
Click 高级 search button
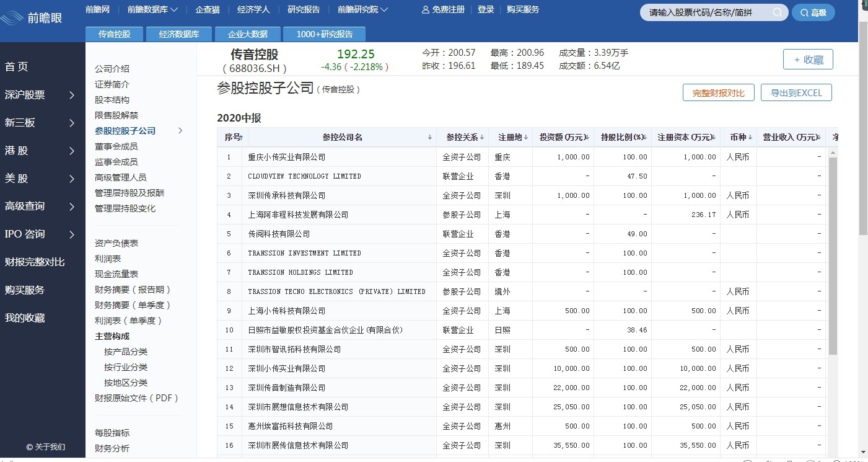[813, 12]
